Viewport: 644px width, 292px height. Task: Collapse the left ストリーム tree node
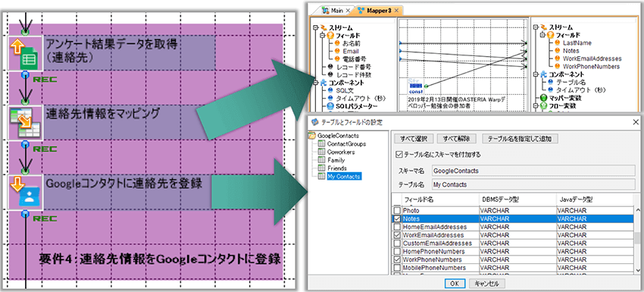pos(315,27)
